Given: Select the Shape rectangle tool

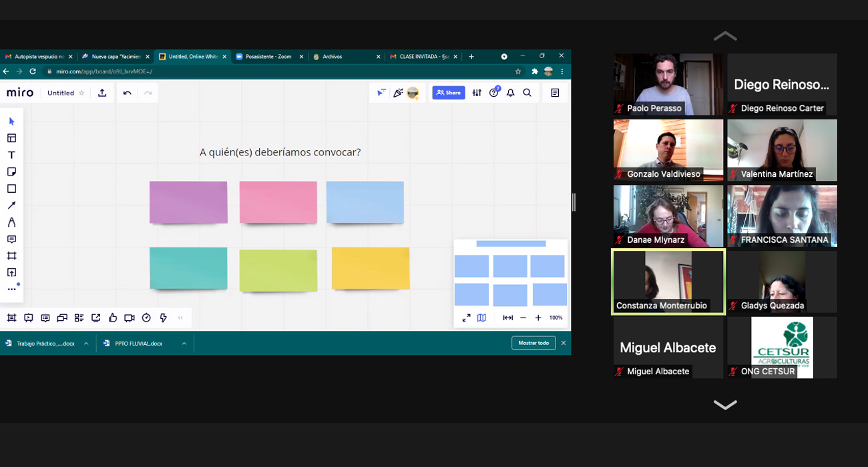Looking at the screenshot, I should [x=11, y=189].
